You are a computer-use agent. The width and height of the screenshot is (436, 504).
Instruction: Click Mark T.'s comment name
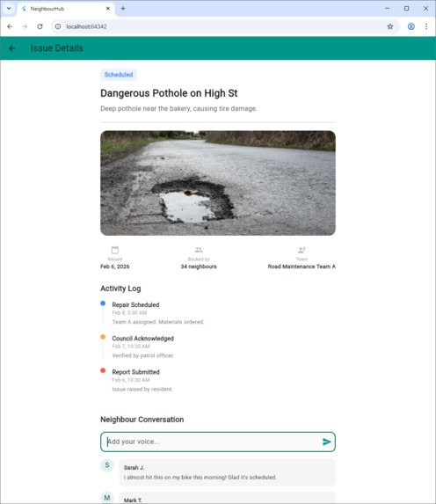tap(133, 500)
